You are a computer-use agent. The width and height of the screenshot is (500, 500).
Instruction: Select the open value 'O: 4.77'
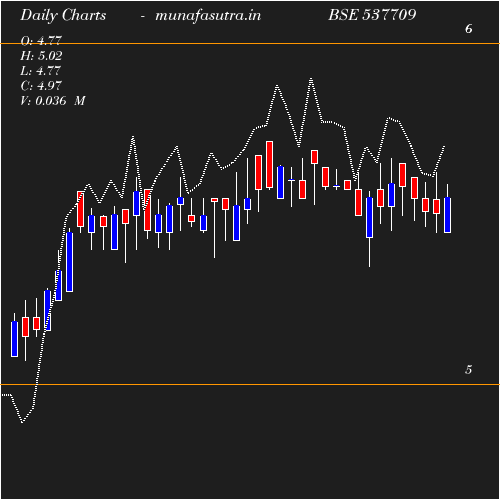41,41
